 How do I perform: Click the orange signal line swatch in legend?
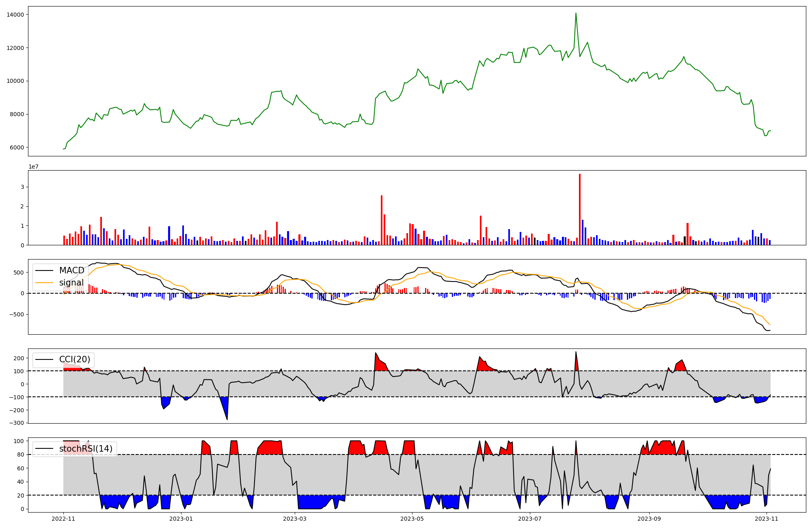(44, 283)
